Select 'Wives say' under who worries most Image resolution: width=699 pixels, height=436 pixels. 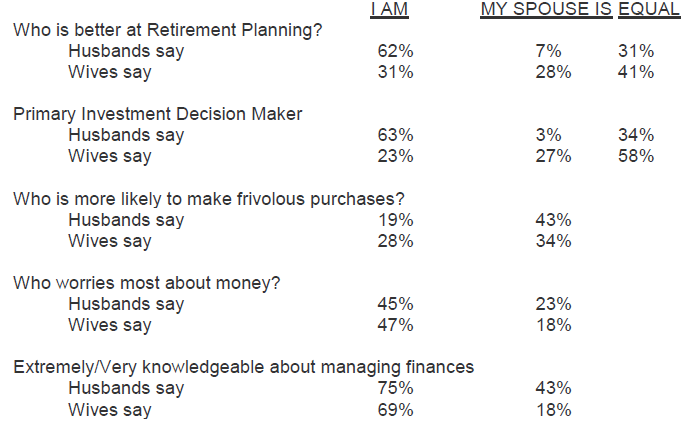pyautogui.click(x=109, y=325)
